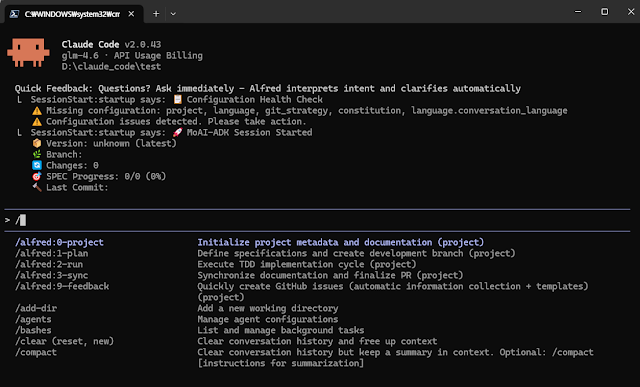Click warning icon next to Configuration issues detected
This screenshot has width=640, height=387.
click(37, 122)
